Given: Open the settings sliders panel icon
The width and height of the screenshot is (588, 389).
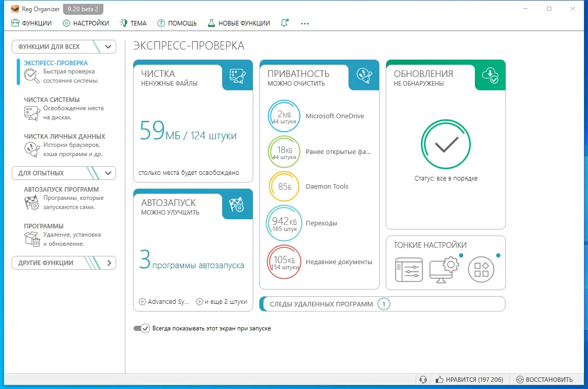Looking at the screenshot, I should pyautogui.click(x=409, y=270).
